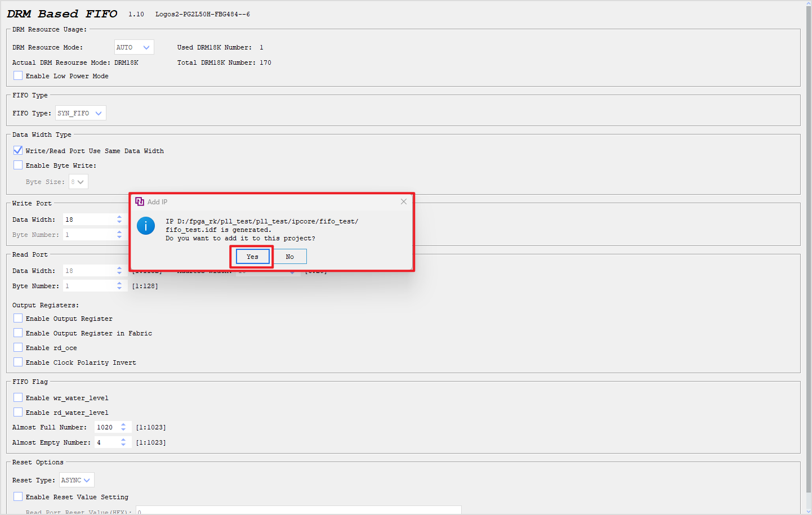Click the Add IP dialog title bar logo icon

(x=139, y=201)
